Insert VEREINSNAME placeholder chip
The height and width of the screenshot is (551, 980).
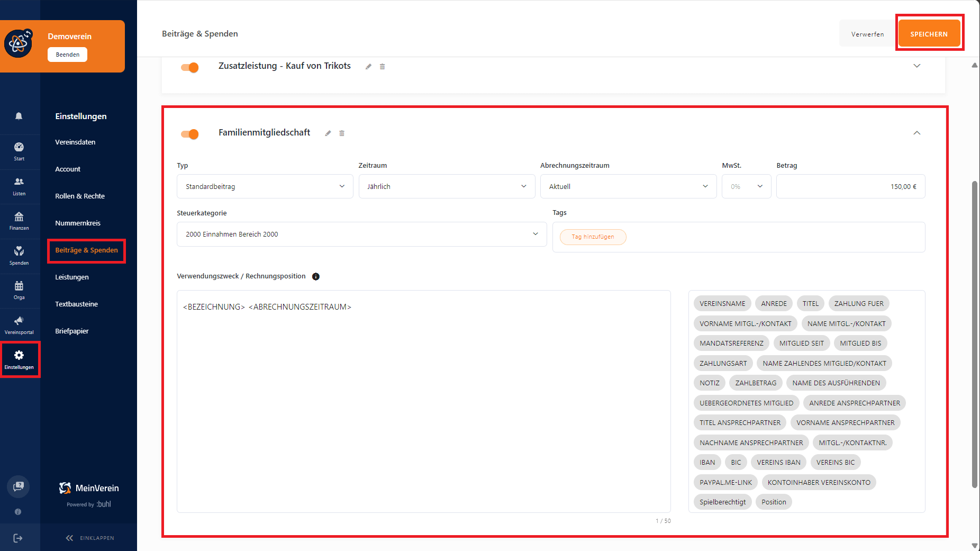pos(722,303)
